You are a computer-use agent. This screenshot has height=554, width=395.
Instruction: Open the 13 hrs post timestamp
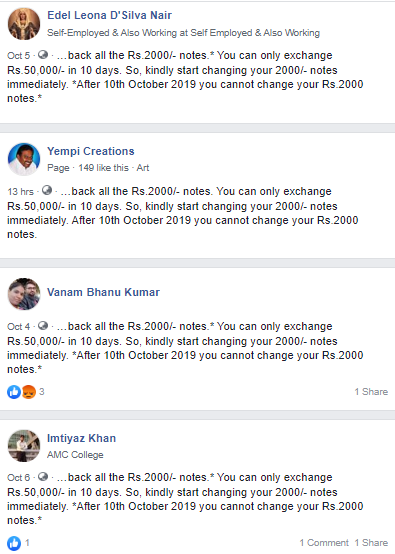[20, 191]
